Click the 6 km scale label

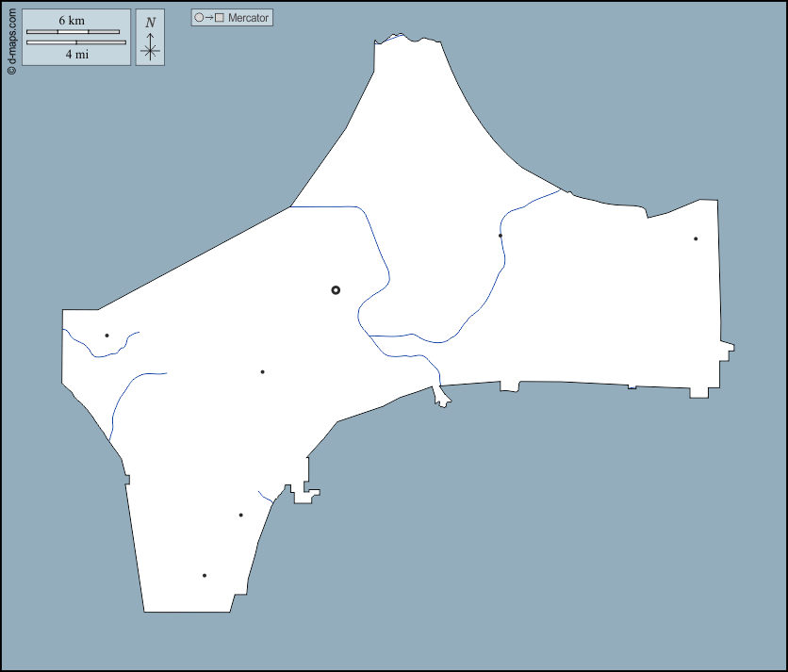click(x=72, y=20)
